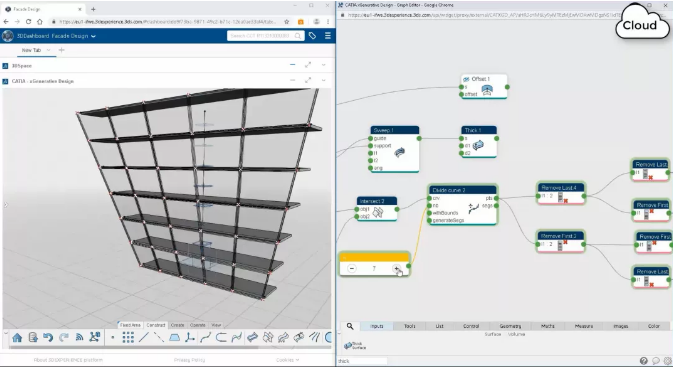Switch to the Create toolbar tab
The width and height of the screenshot is (673, 367).
[177, 325]
